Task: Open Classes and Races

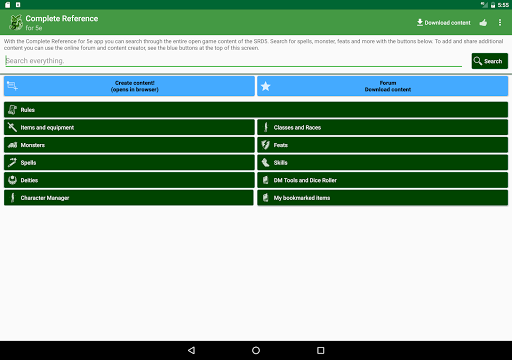Action: pos(382,127)
